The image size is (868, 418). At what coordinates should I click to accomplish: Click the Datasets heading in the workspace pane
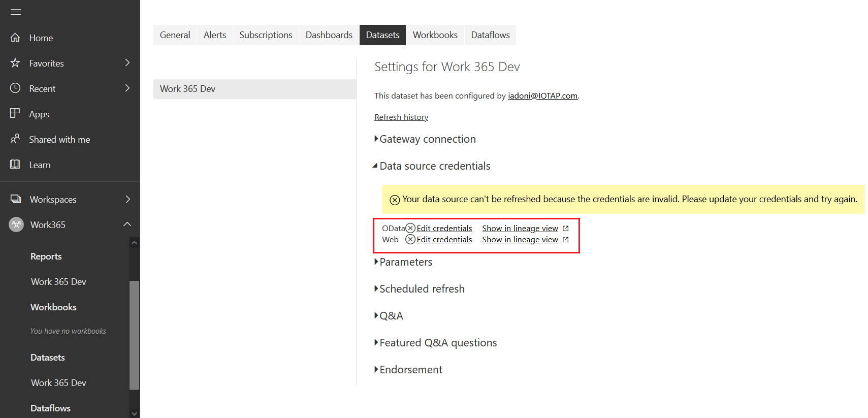[48, 358]
